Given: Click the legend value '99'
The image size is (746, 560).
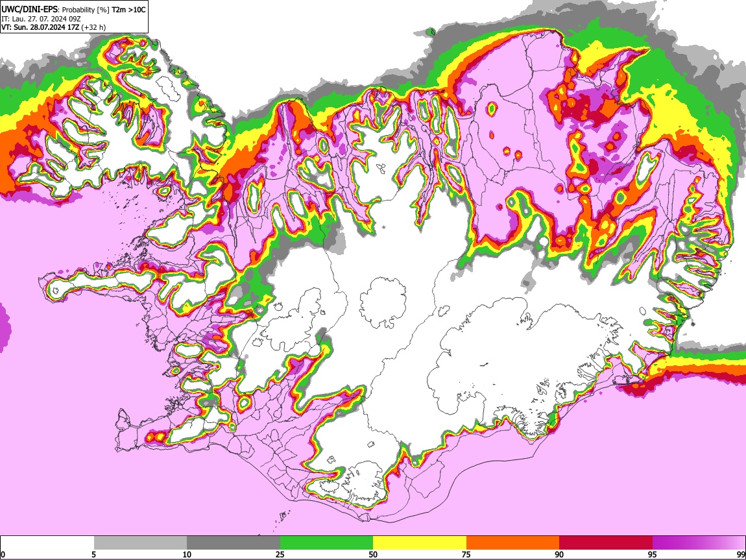Looking at the screenshot, I should pyautogui.click(x=741, y=555).
